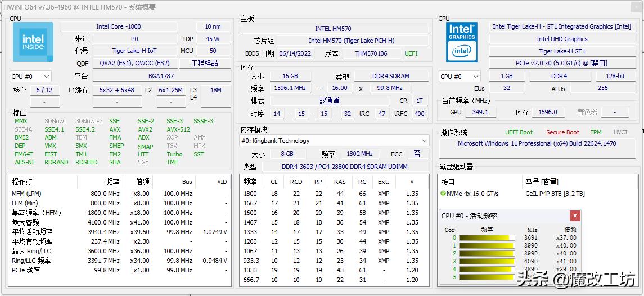The image size is (644, 296).
Task: Click the PCIe v2.0 x0 禁用 field
Action: [562, 64]
